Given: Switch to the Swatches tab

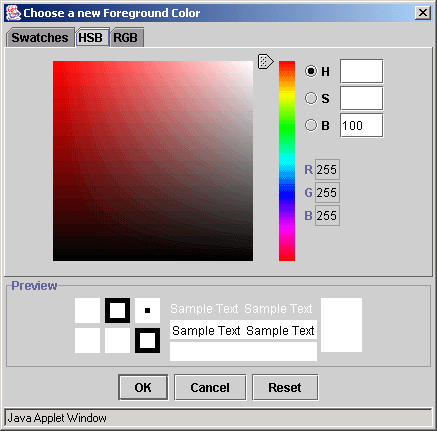Looking at the screenshot, I should (40, 38).
